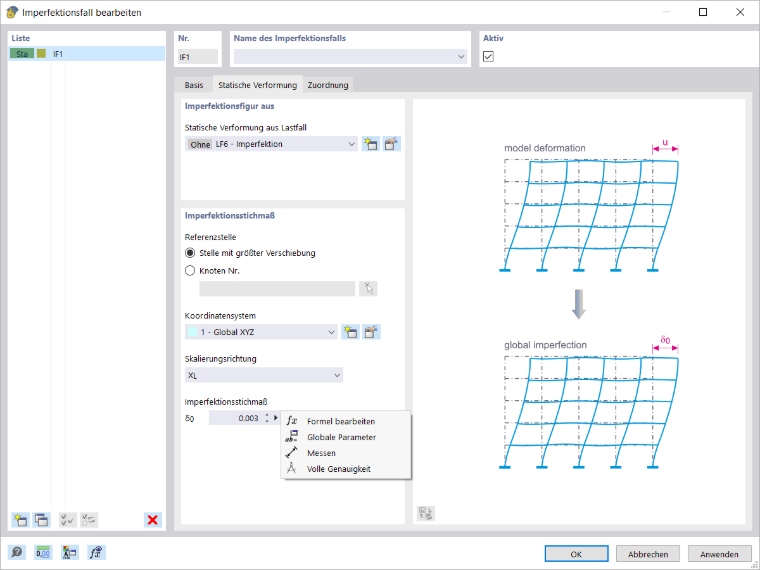Edit selected load case LF6
Screen dimensions: 760x570
(x=391, y=144)
